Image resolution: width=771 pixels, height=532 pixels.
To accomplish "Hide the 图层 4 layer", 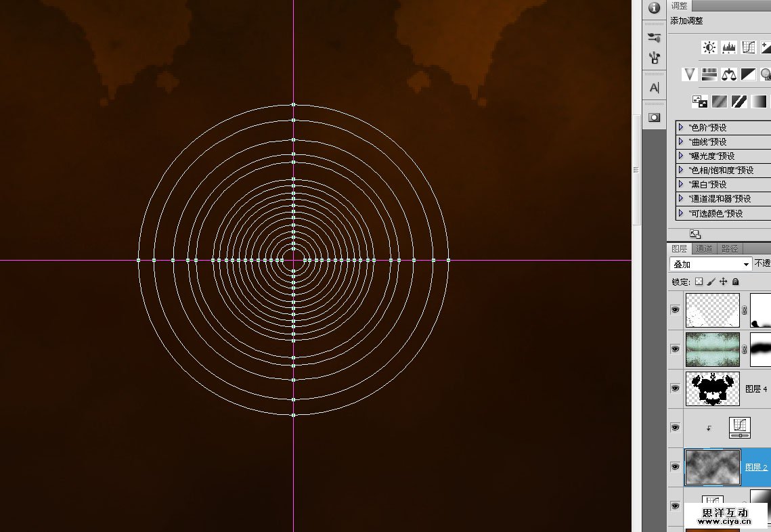I will [x=675, y=389].
